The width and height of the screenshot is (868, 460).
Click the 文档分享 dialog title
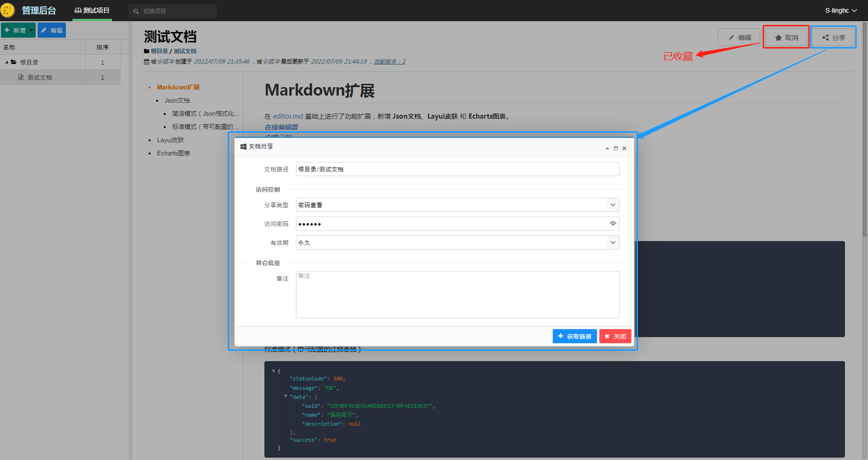coord(261,146)
